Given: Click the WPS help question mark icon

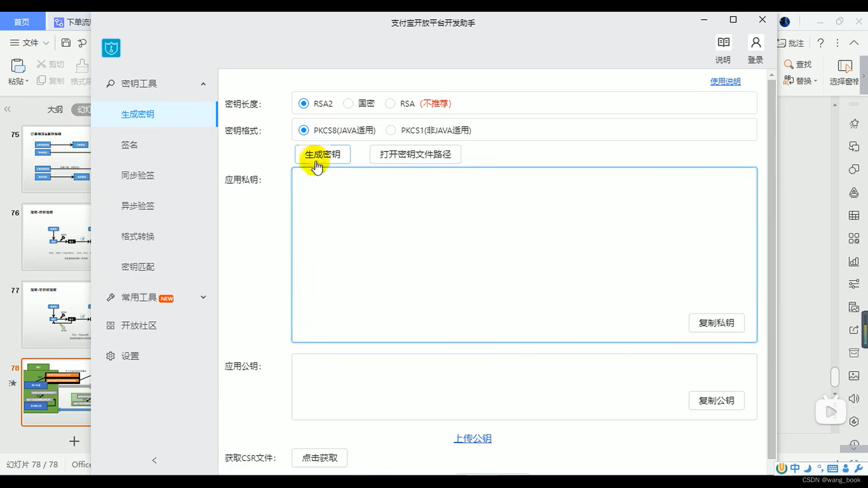Looking at the screenshot, I should pyautogui.click(x=821, y=42).
